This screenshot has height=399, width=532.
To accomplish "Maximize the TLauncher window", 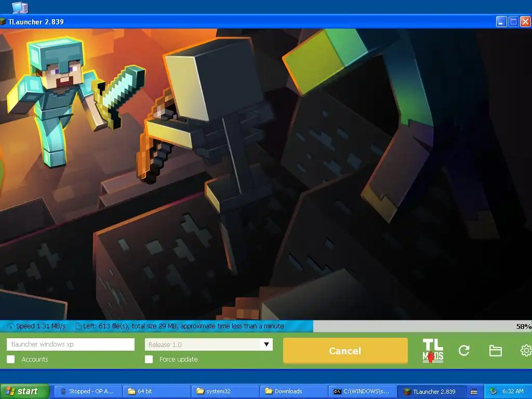I will tap(513, 22).
